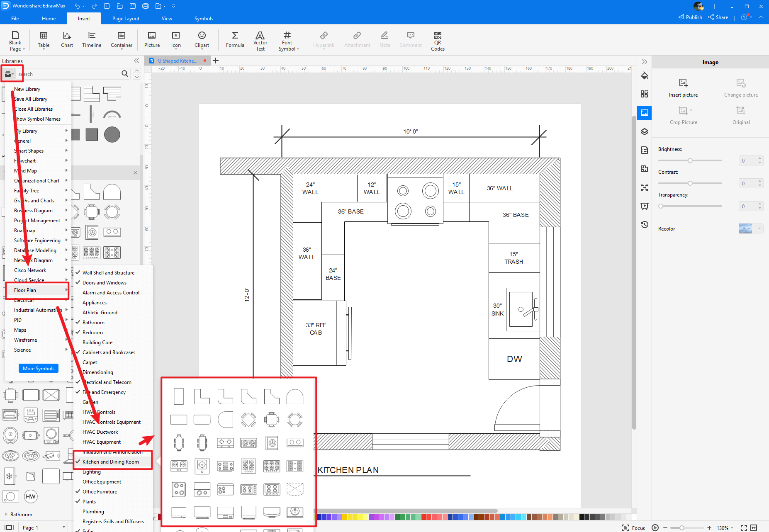Image resolution: width=769 pixels, height=532 pixels.
Task: Insert a Formula from the ribbon
Action: [235, 40]
